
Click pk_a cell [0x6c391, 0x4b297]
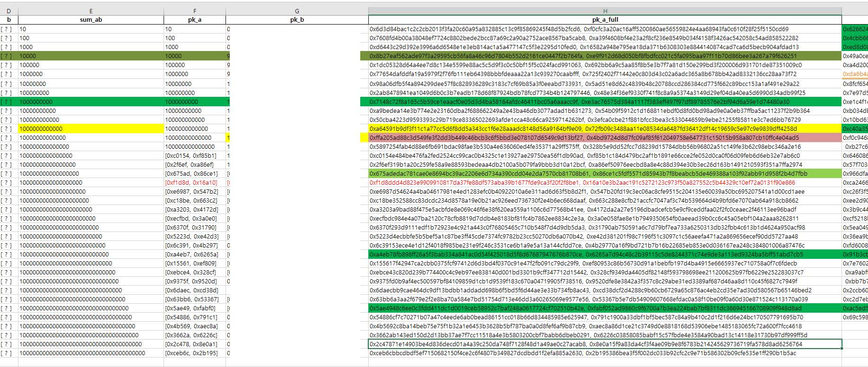point(195,245)
